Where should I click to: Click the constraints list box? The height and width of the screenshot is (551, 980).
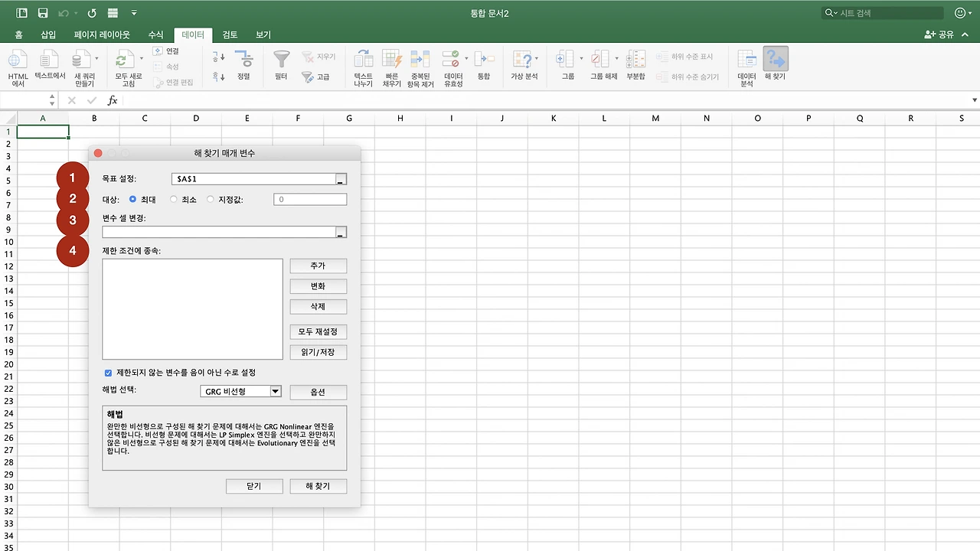pyautogui.click(x=192, y=309)
